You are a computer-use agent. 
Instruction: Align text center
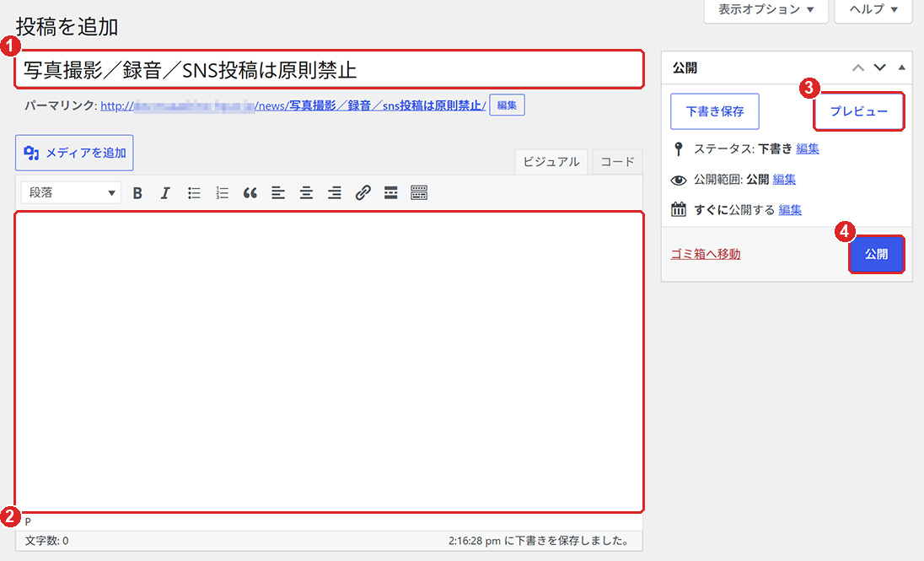(306, 193)
